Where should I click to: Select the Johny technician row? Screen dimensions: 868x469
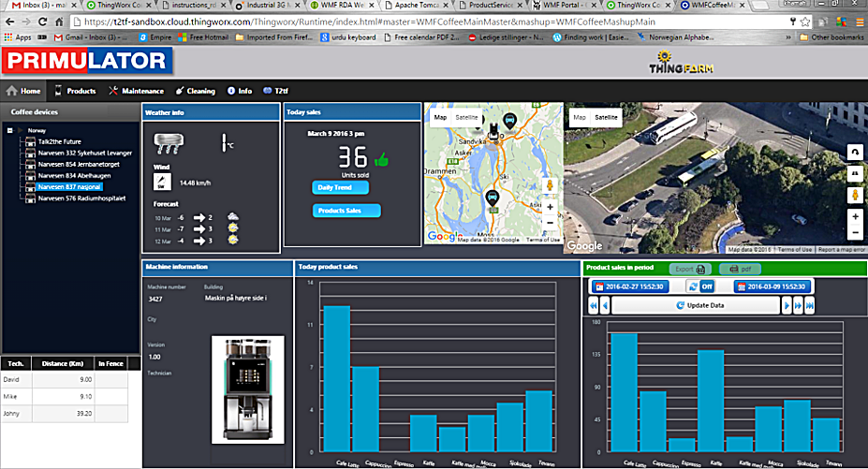pos(65,414)
